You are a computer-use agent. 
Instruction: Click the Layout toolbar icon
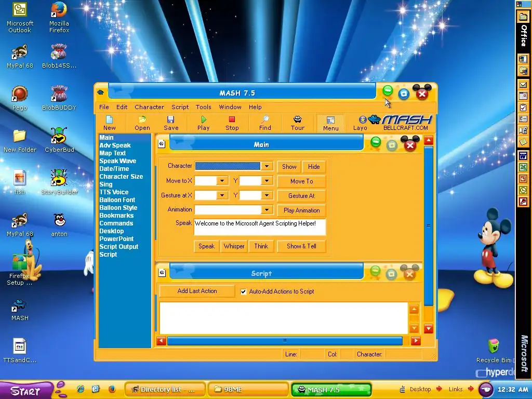tap(361, 123)
